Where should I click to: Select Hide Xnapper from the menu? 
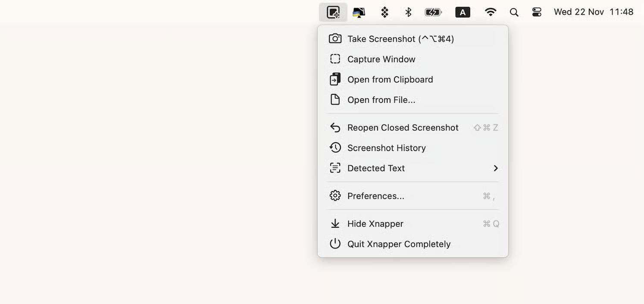pyautogui.click(x=375, y=223)
